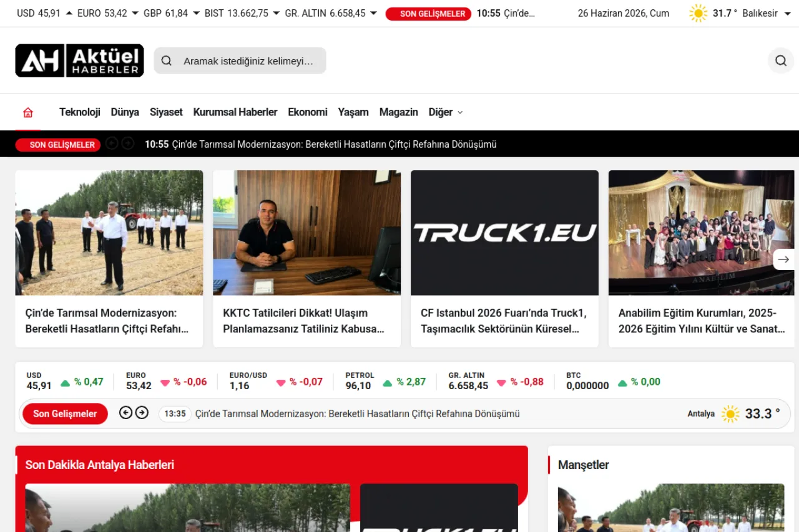Open the Yaşam section

click(x=353, y=112)
